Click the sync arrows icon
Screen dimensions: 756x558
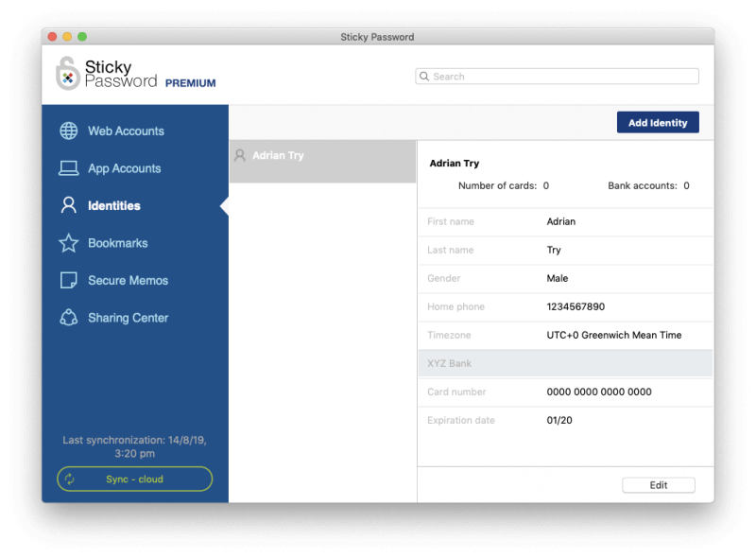70,479
